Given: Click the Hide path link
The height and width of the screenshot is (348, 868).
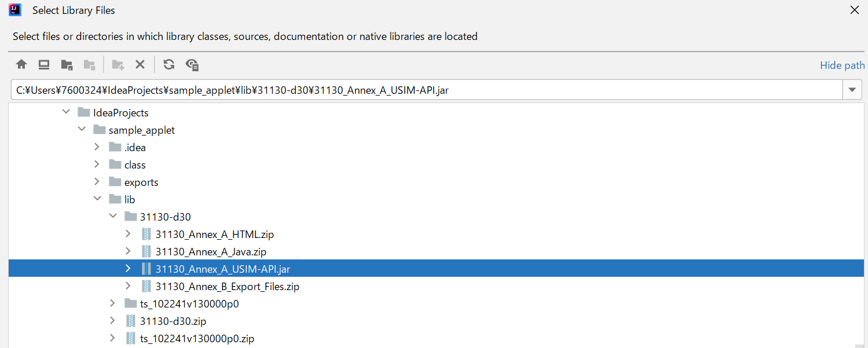Looking at the screenshot, I should coord(842,65).
